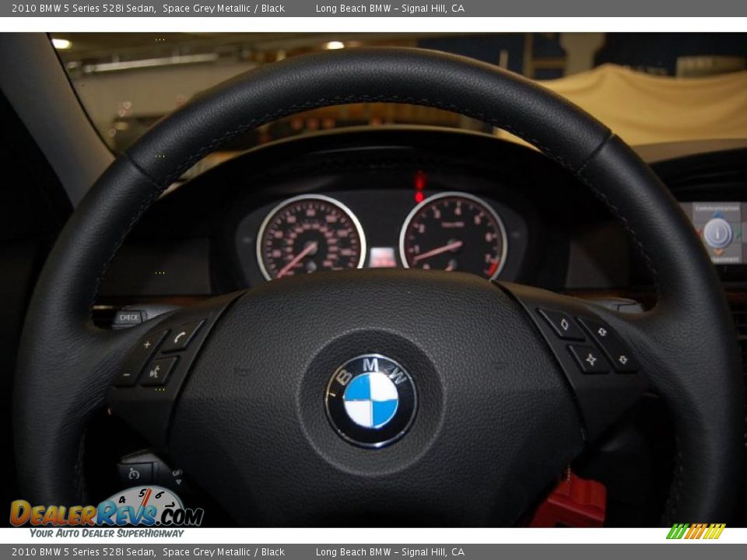Click the "Your Auto Dealer SuperHighway" tagline
Screen dimensions: 747x560
107,534
